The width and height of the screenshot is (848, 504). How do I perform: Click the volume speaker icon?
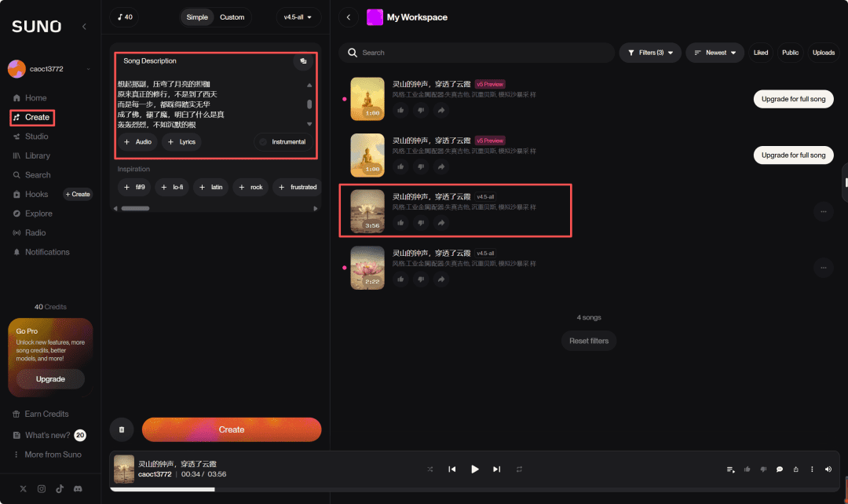(x=828, y=469)
